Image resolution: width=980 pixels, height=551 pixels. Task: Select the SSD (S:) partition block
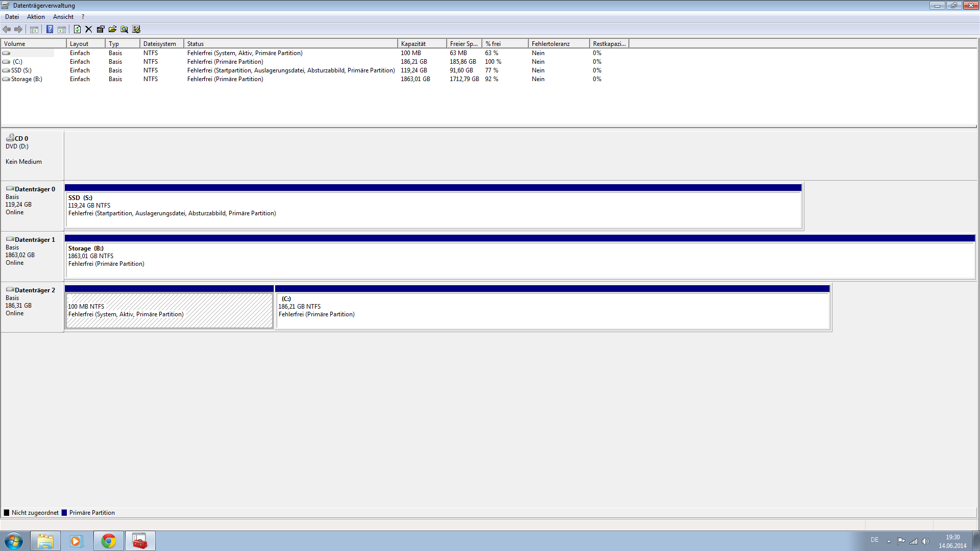pyautogui.click(x=433, y=209)
